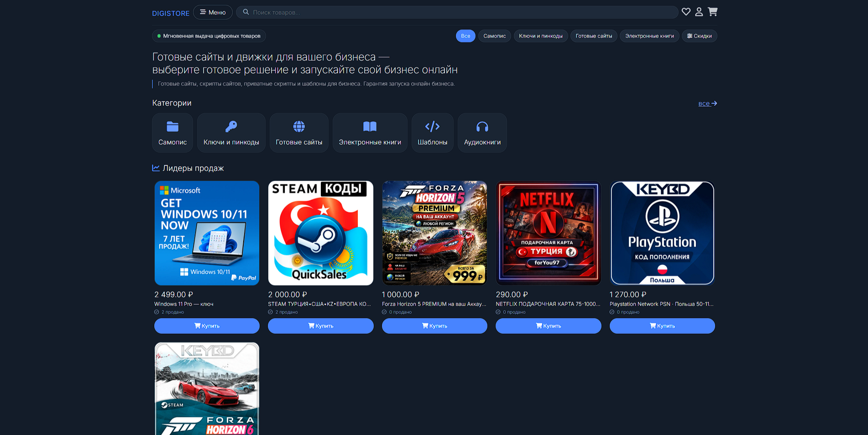Select the Электронные книги book icon
This screenshot has width=868, height=435.
click(370, 126)
